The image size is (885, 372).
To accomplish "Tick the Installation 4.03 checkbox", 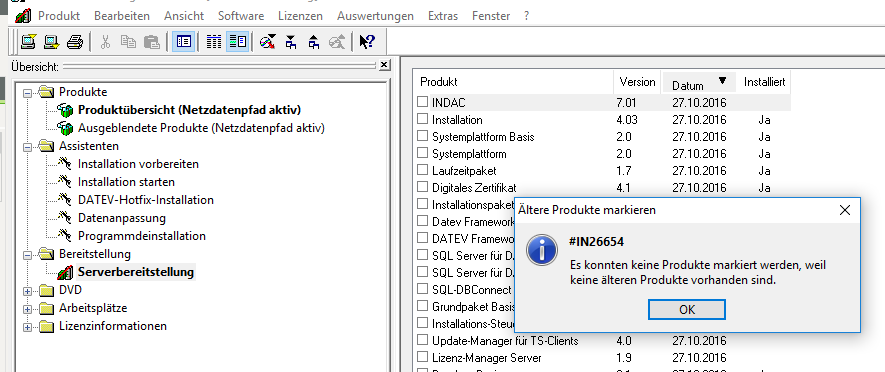I will click(x=423, y=119).
